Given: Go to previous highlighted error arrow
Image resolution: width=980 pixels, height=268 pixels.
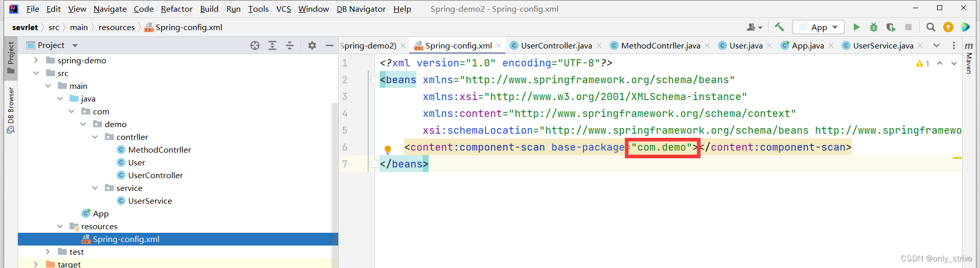Looking at the screenshot, I should (x=940, y=63).
